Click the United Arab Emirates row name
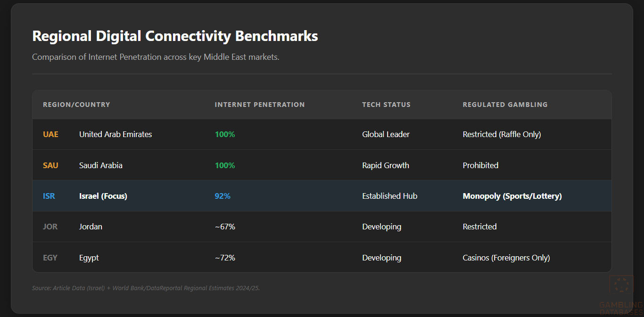The width and height of the screenshot is (644, 317). tap(116, 134)
